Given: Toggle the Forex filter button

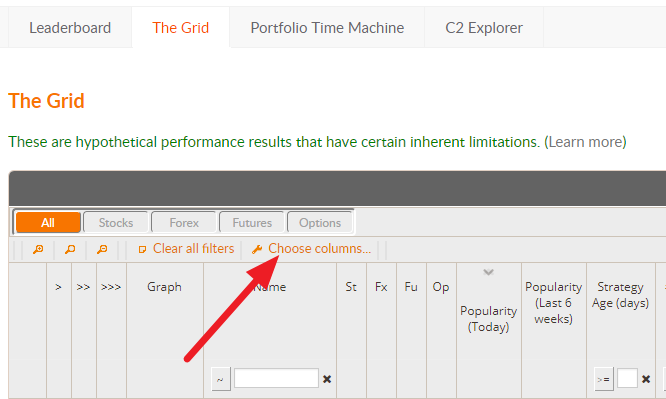Looking at the screenshot, I should [x=184, y=223].
